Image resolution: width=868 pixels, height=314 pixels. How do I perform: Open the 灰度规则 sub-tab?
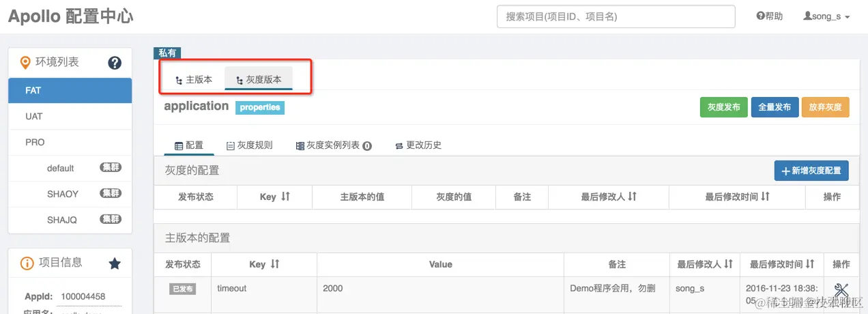(249, 145)
